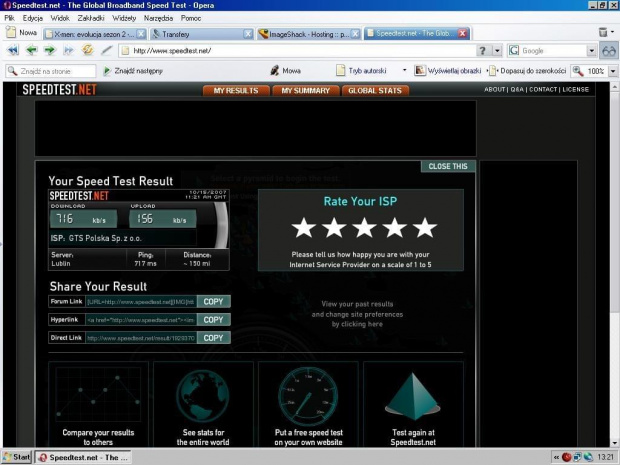Click the Direct Link URL field
The height and width of the screenshot is (465, 620).
pyautogui.click(x=140, y=338)
